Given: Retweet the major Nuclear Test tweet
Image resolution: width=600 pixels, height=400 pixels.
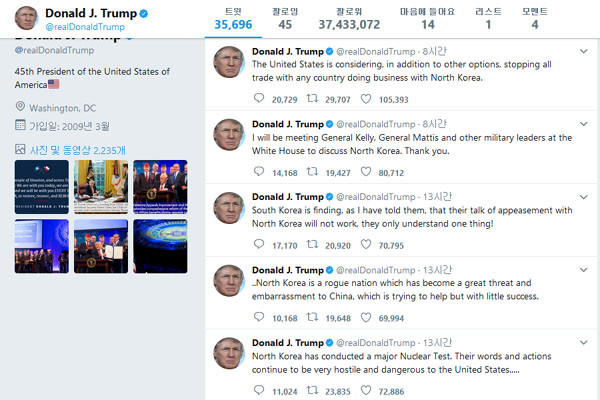Looking at the screenshot, I should point(312,390).
